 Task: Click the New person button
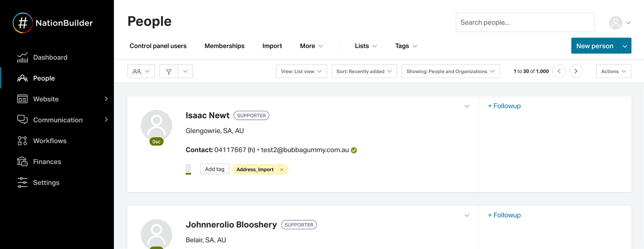click(594, 46)
